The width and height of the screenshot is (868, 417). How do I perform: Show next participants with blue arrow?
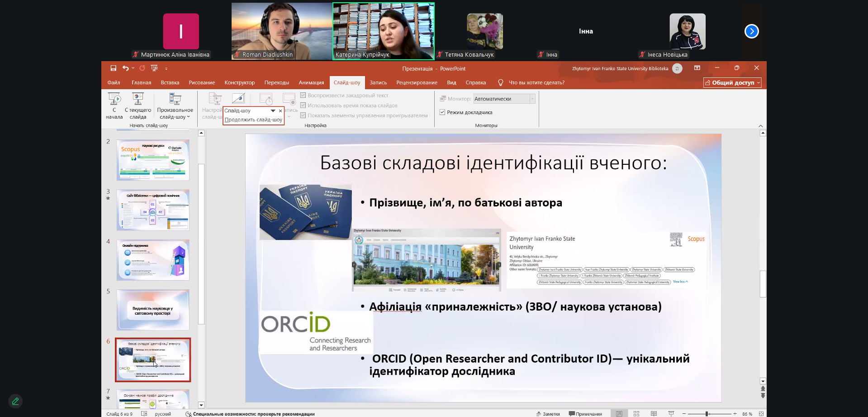751,31
